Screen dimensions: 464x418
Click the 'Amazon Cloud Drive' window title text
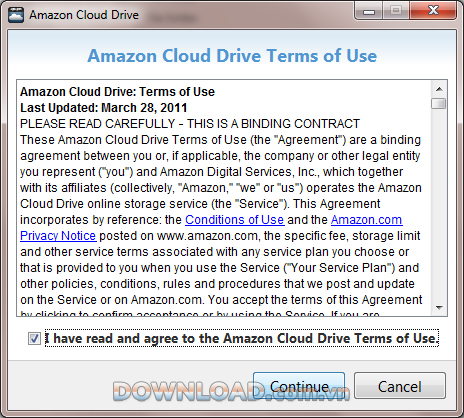[84, 15]
